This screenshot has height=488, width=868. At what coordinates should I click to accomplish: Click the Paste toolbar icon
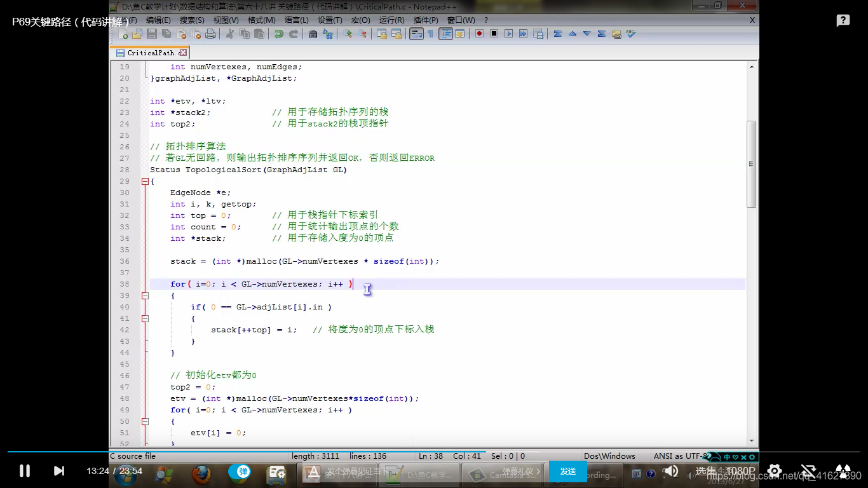tap(259, 34)
